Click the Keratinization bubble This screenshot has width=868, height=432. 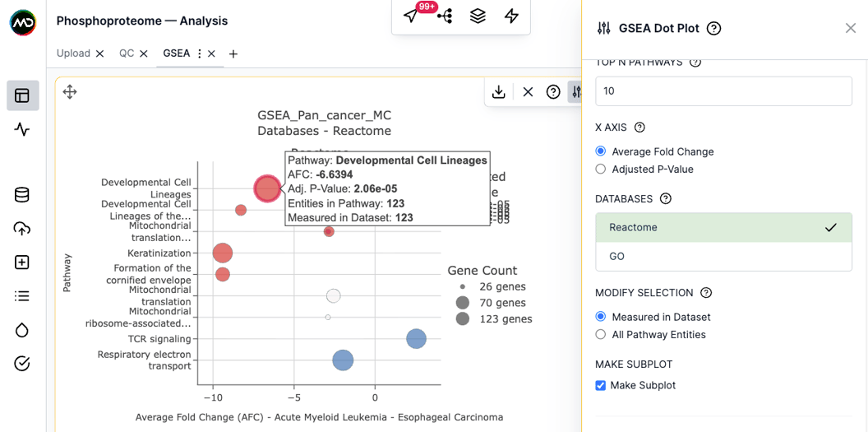(223, 253)
